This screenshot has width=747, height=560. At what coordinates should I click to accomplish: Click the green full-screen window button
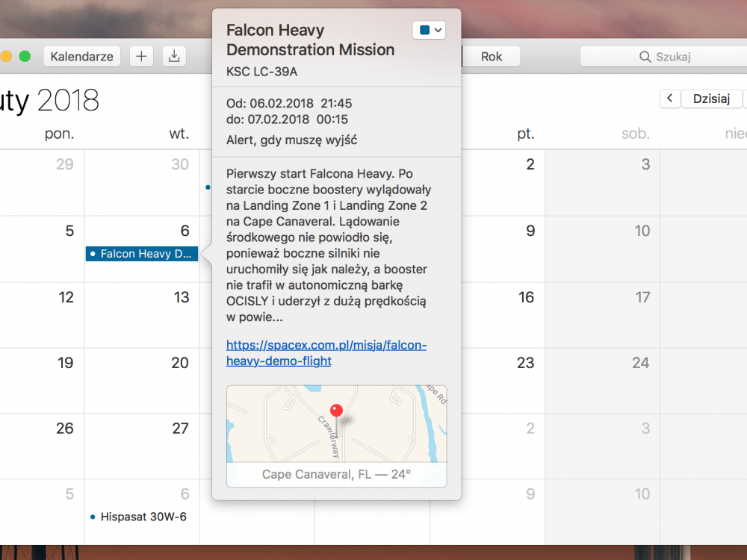[25, 57]
